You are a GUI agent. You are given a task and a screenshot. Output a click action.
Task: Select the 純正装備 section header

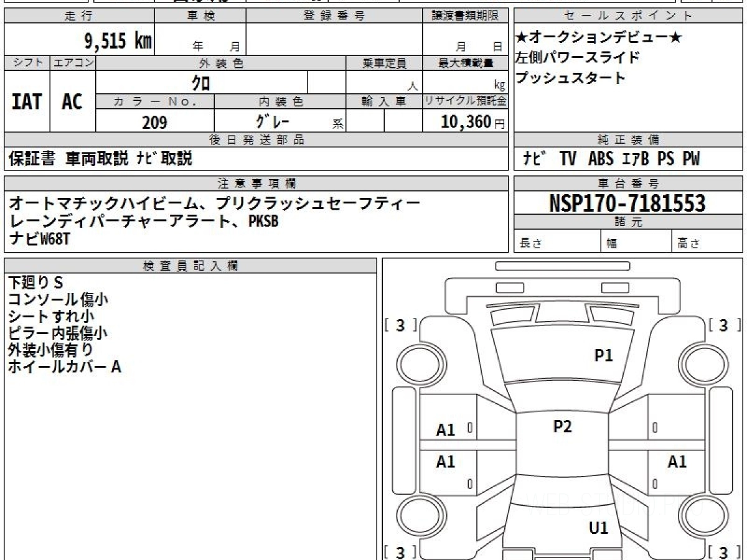point(628,140)
